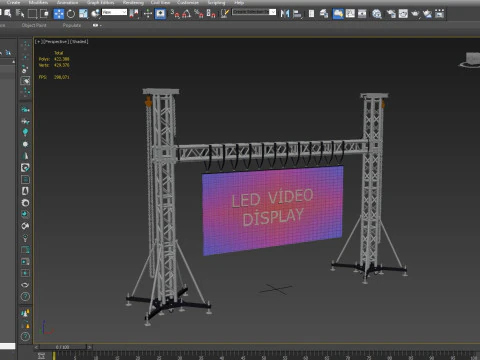Open Edit Named Selection Sets
Image resolution: width=480 pixels, height=360 pixels.
point(225,13)
